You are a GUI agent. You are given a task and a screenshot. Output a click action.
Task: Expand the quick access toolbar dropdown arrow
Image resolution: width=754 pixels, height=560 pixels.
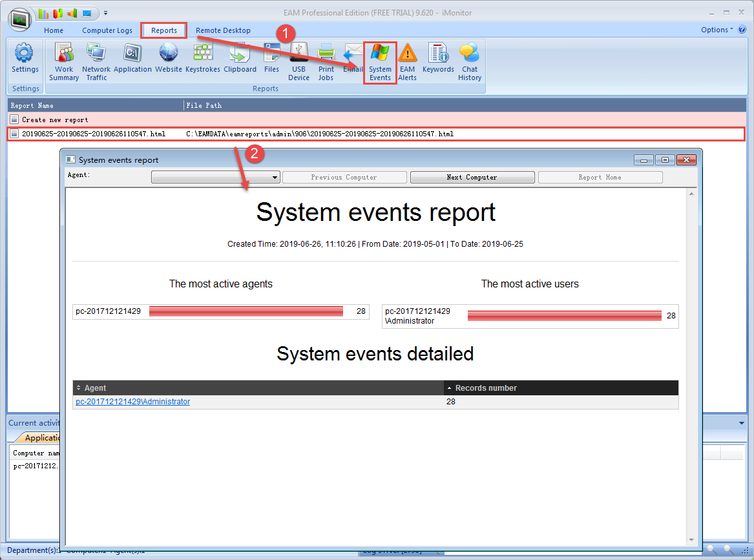[x=105, y=13]
